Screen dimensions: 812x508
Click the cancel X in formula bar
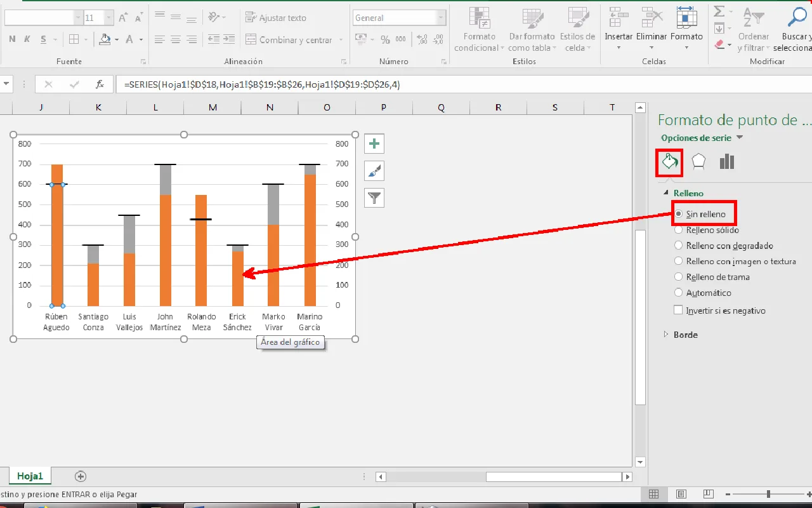(48, 84)
